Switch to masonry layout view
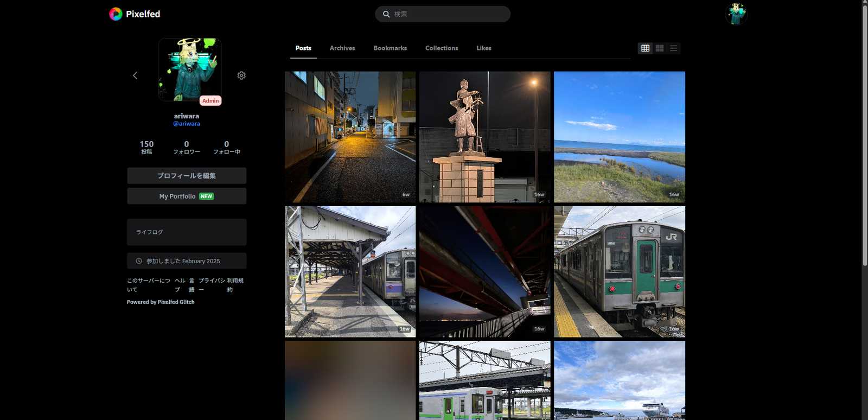This screenshot has height=420, width=868. (x=659, y=48)
